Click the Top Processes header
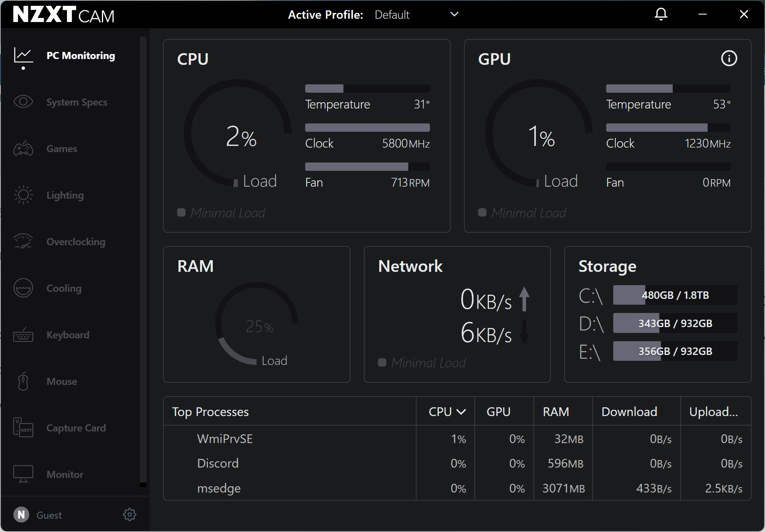This screenshot has width=765, height=532. [210, 412]
